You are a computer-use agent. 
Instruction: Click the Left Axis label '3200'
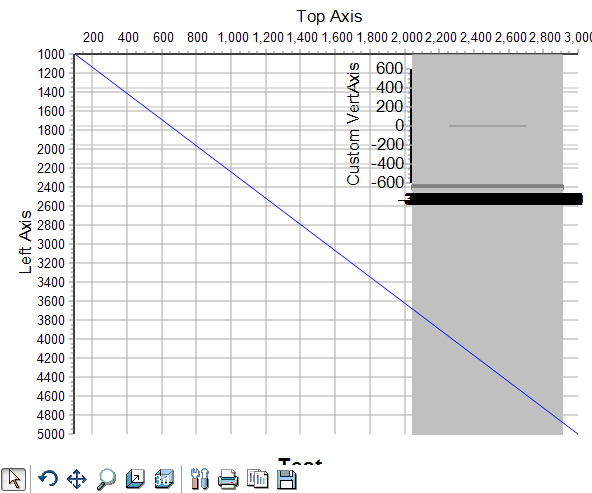(x=51, y=263)
